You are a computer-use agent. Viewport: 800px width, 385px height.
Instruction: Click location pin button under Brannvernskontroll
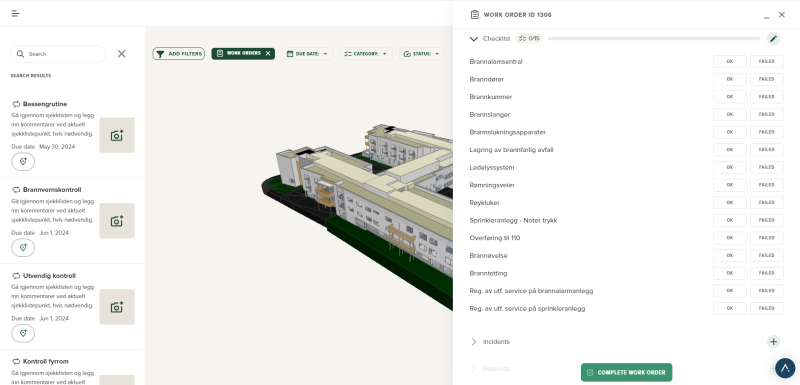coord(23,247)
